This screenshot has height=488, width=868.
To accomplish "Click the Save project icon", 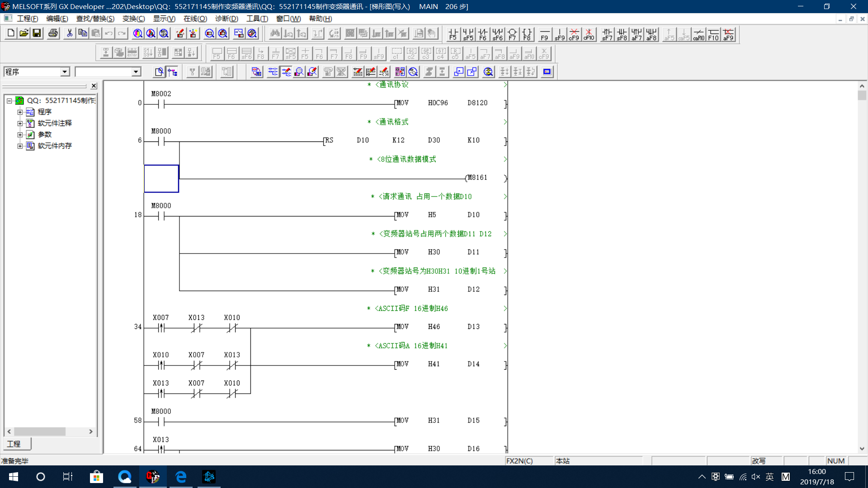I will (x=37, y=33).
